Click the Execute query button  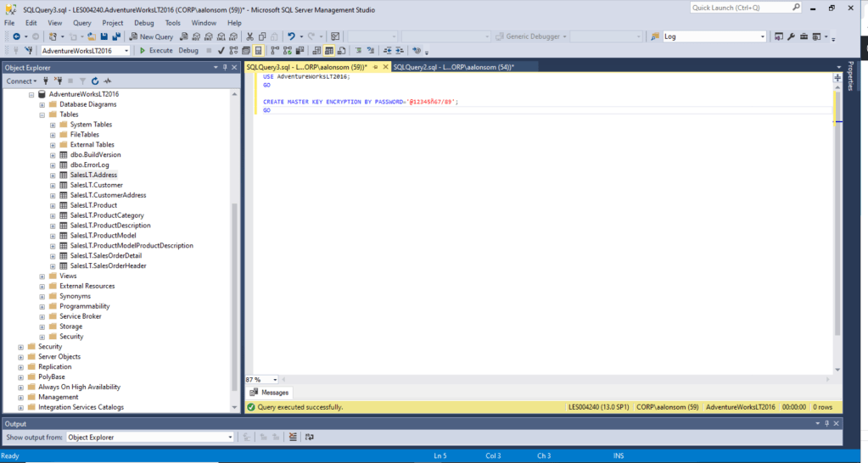(156, 51)
